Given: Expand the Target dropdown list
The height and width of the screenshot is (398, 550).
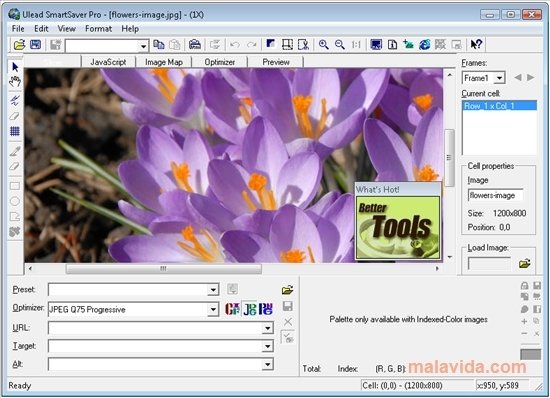Looking at the screenshot, I should (267, 346).
